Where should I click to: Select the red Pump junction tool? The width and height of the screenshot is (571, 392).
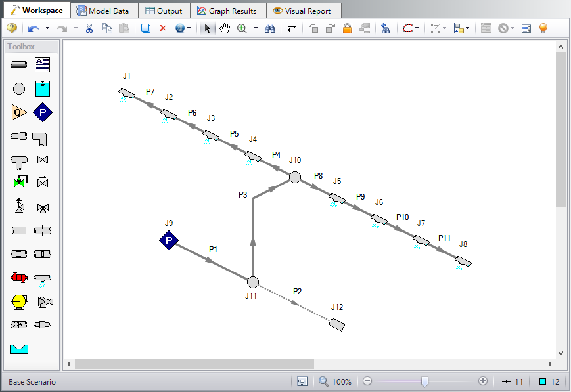[x=18, y=278]
